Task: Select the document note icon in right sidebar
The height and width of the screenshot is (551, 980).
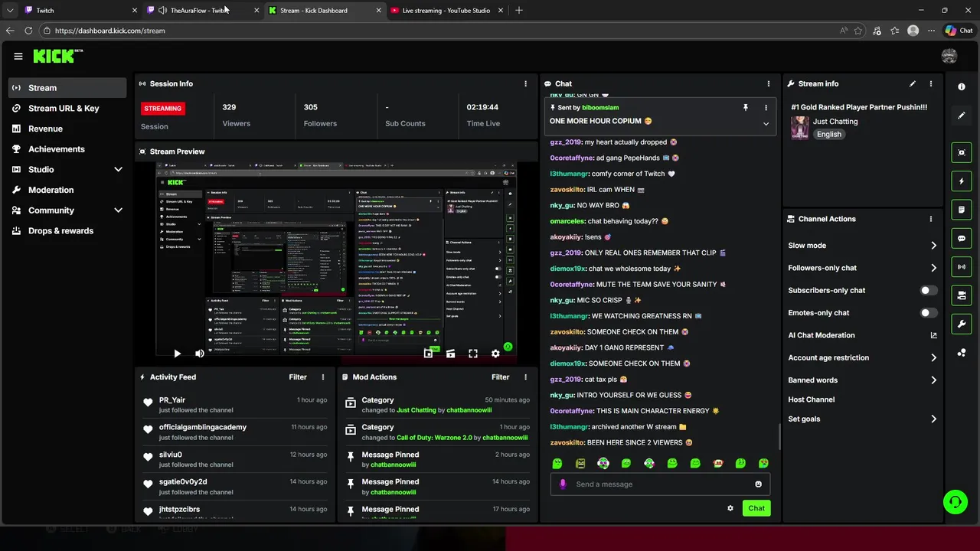Action: pos(962,210)
